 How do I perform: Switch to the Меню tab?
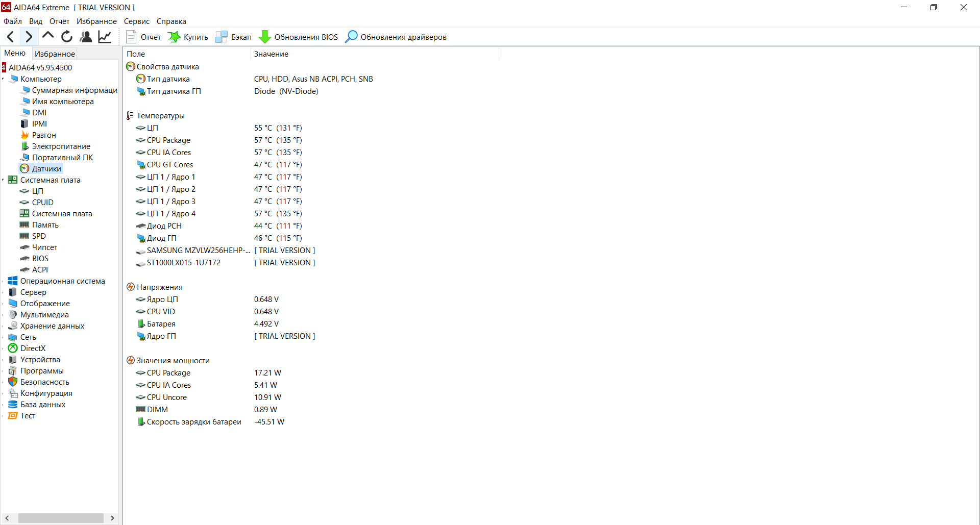(15, 53)
